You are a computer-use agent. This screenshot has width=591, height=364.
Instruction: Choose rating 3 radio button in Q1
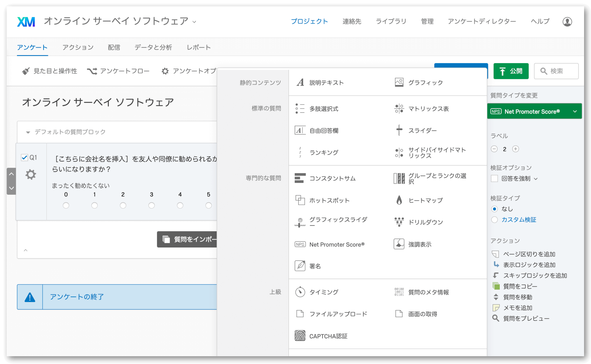pos(152,205)
